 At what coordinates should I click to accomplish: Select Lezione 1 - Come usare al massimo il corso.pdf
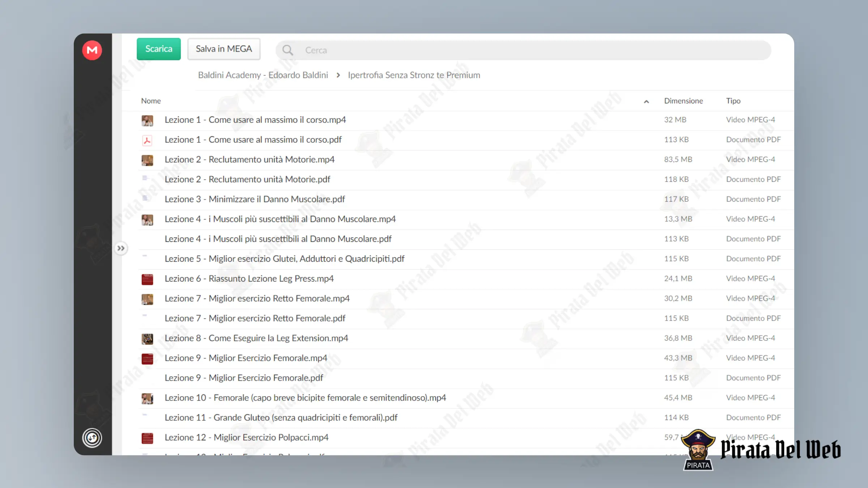(253, 140)
